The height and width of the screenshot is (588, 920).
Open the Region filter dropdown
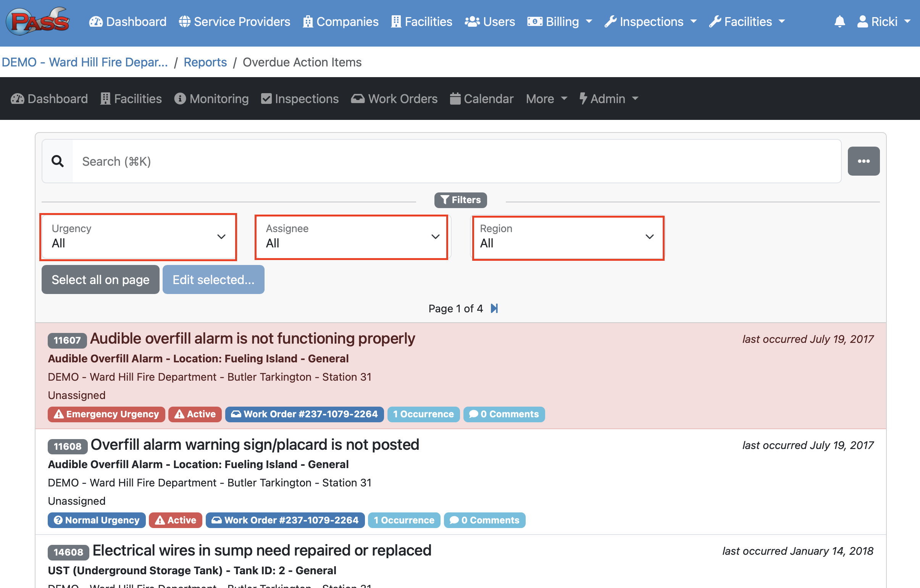click(568, 237)
